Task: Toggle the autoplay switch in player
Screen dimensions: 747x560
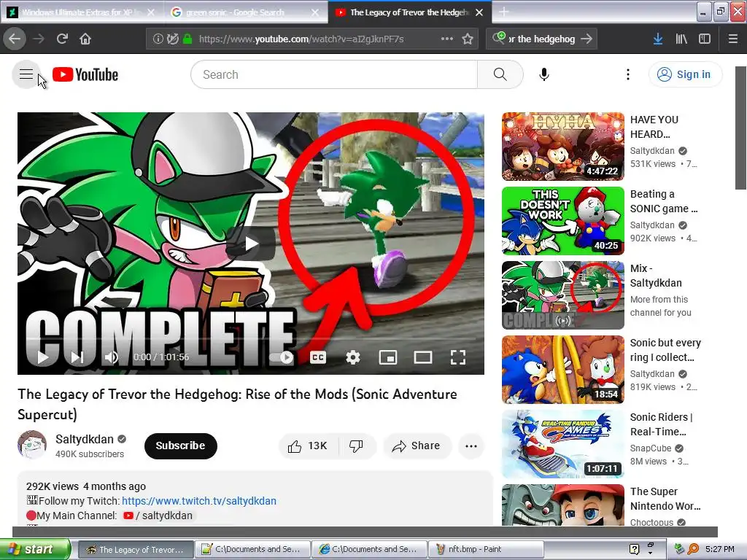Action: click(282, 357)
